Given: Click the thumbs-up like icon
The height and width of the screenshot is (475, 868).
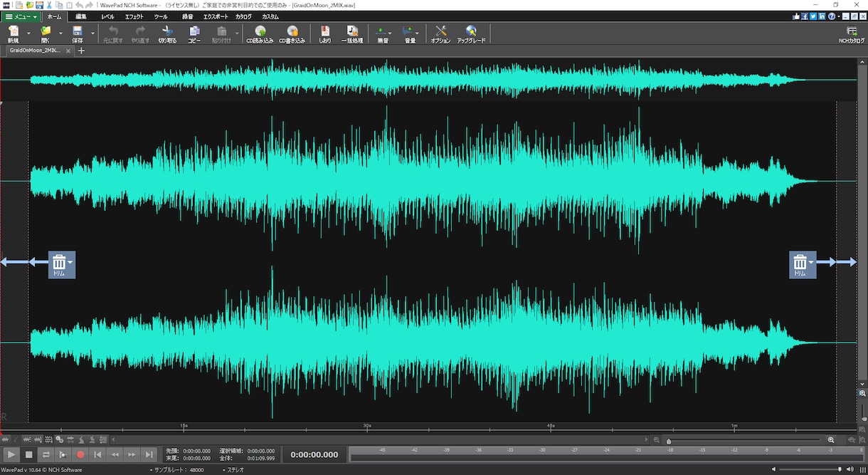Looking at the screenshot, I should pos(796,16).
